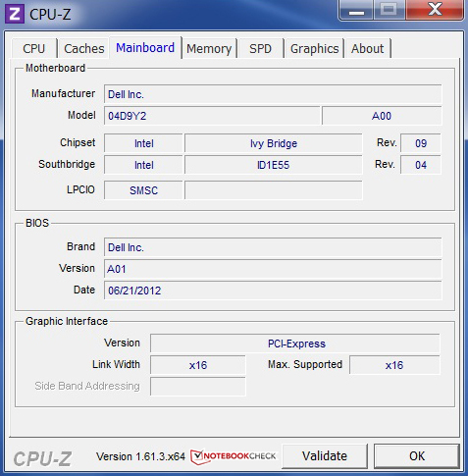The height and width of the screenshot is (476, 468).
Task: Click the Model field 04D9Y2
Action: 212,116
